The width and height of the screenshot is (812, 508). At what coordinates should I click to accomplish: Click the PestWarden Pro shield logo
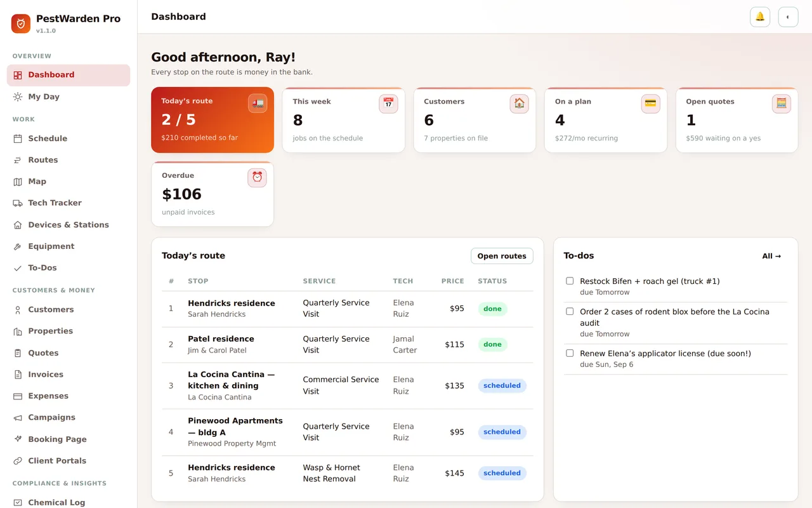21,23
